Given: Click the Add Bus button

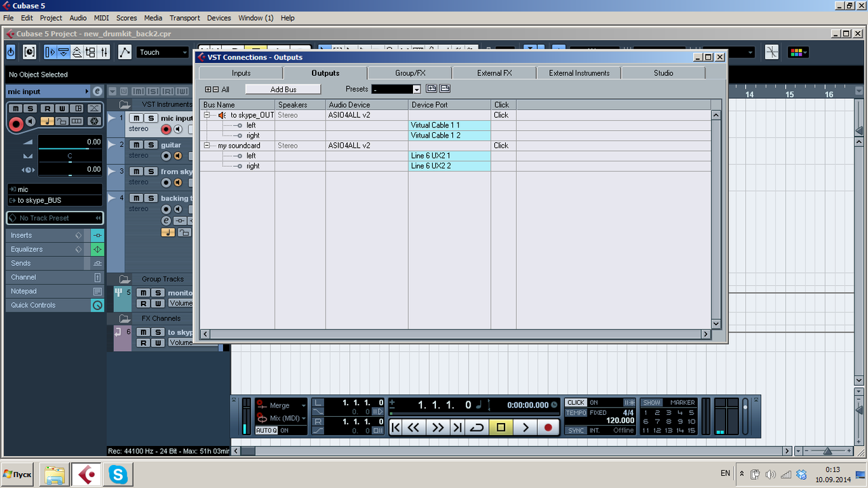Looking at the screenshot, I should click(x=282, y=89).
